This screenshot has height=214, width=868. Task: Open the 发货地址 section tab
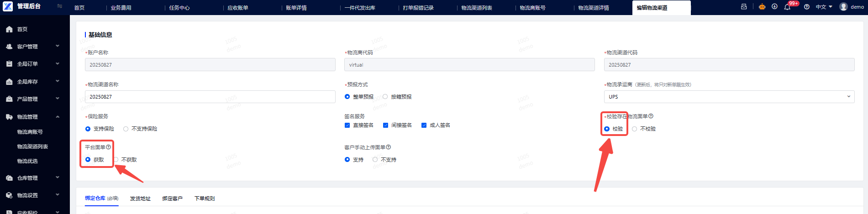click(x=140, y=198)
